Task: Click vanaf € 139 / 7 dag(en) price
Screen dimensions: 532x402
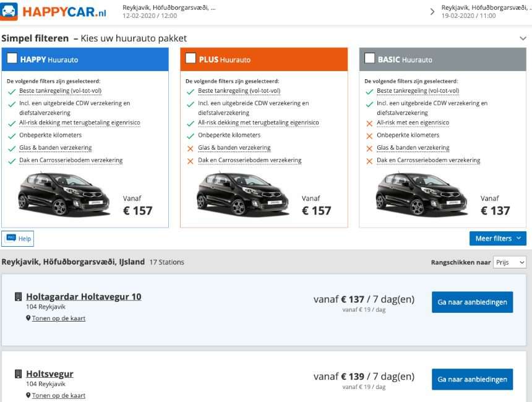Action: (364, 376)
